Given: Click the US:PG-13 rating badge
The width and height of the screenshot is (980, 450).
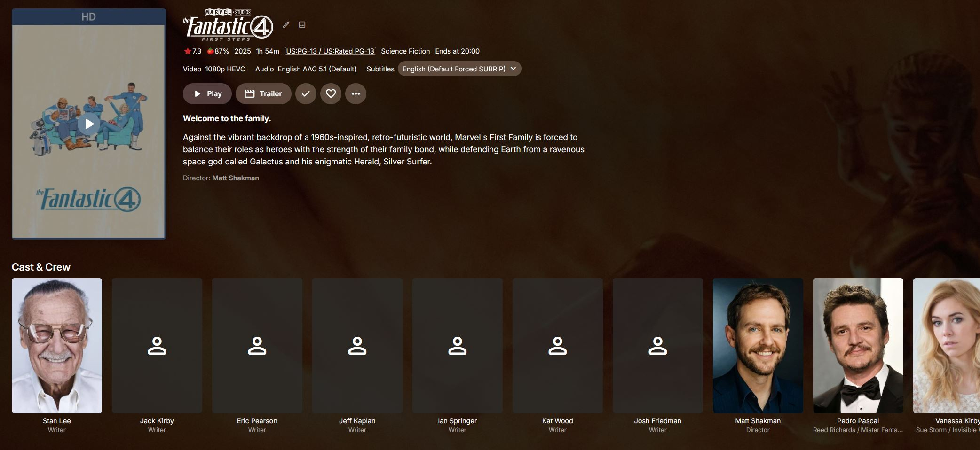Looking at the screenshot, I should 330,51.
